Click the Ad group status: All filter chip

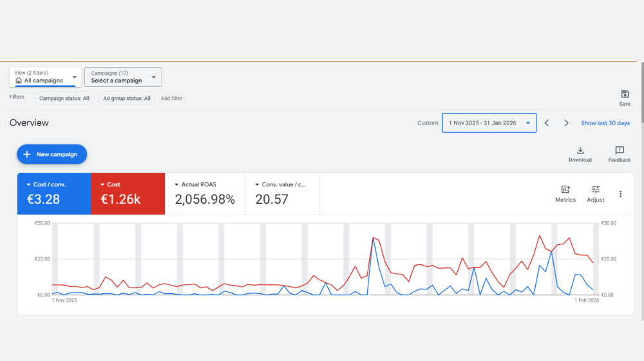point(126,98)
